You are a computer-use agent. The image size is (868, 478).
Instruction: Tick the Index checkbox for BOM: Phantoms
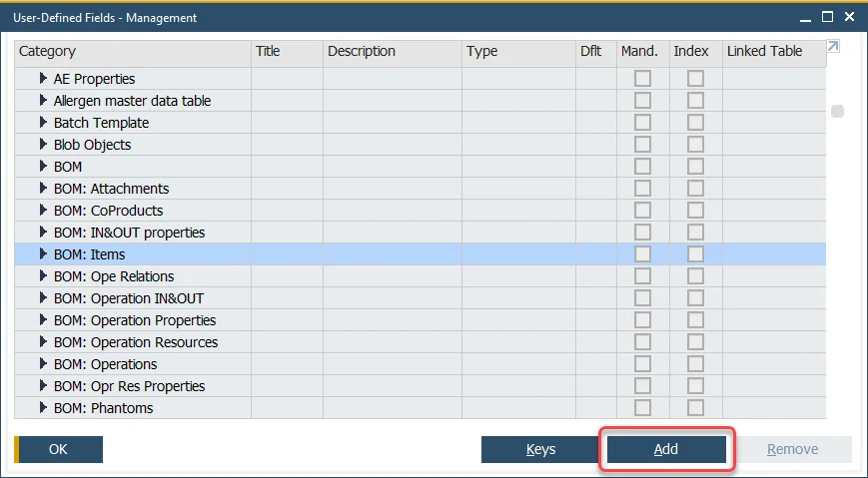click(695, 408)
